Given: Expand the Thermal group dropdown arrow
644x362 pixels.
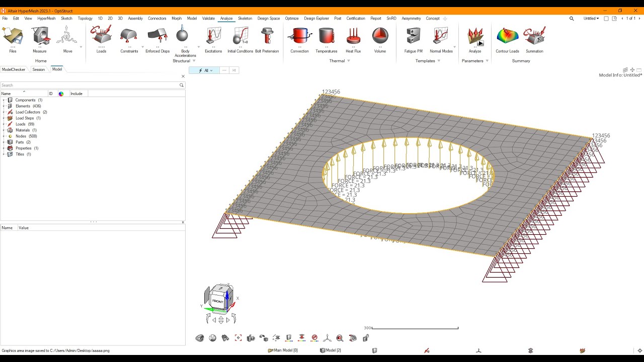Looking at the screenshot, I should pos(349,61).
